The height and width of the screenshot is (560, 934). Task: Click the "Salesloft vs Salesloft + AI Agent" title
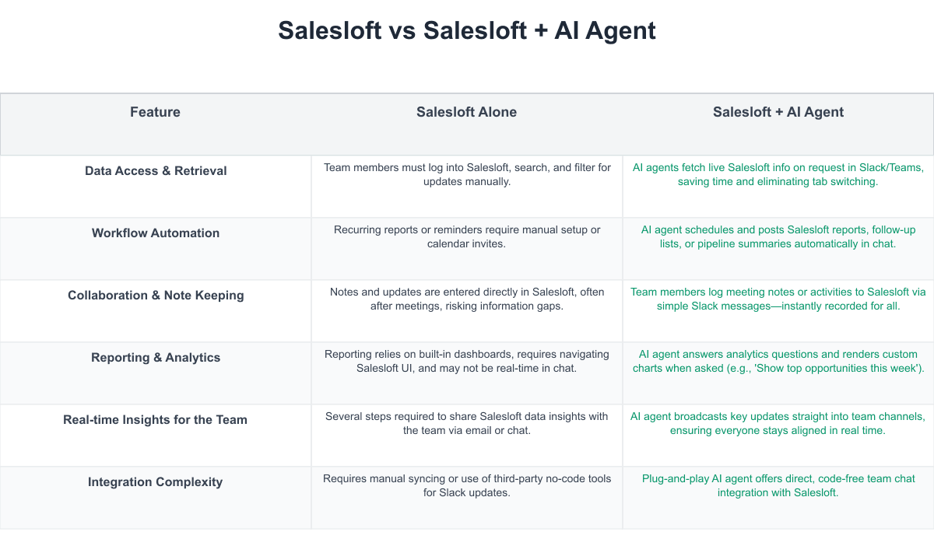[x=467, y=30]
